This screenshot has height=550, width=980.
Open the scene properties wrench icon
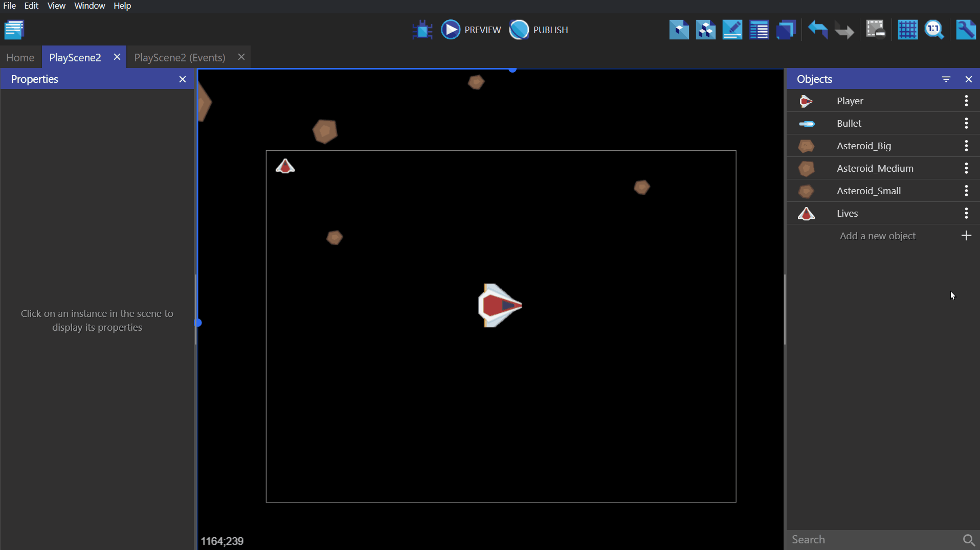966,30
